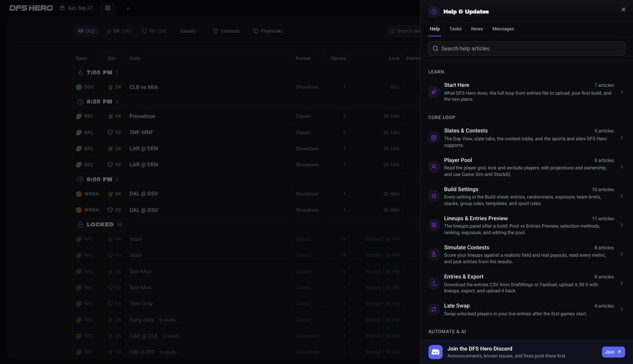The image size is (633, 364).
Task: Switch to the Tasks tab
Action: coord(455,29)
